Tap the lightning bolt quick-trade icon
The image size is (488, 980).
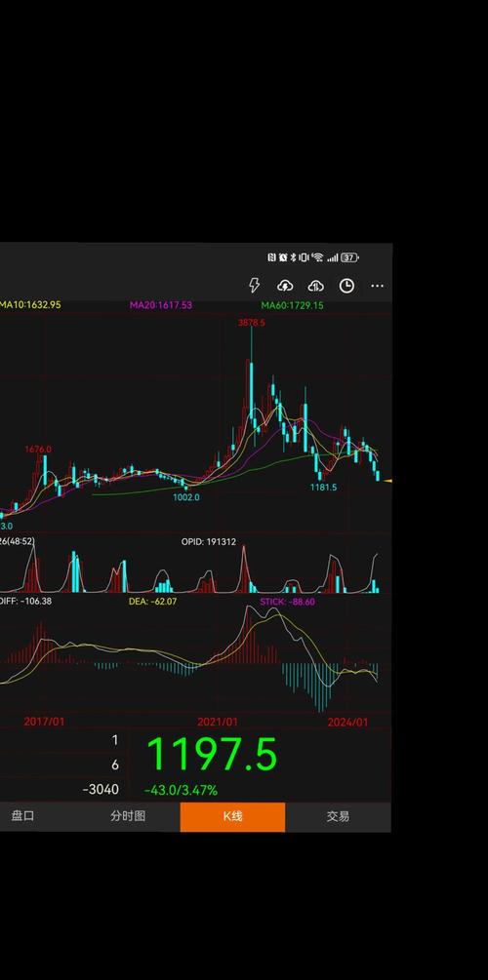click(x=254, y=286)
